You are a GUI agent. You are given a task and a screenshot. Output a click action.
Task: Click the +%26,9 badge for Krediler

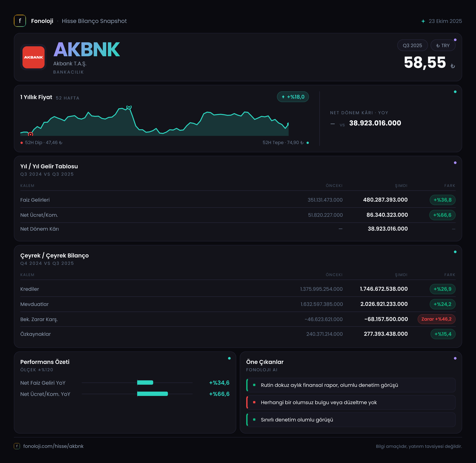pos(442,289)
